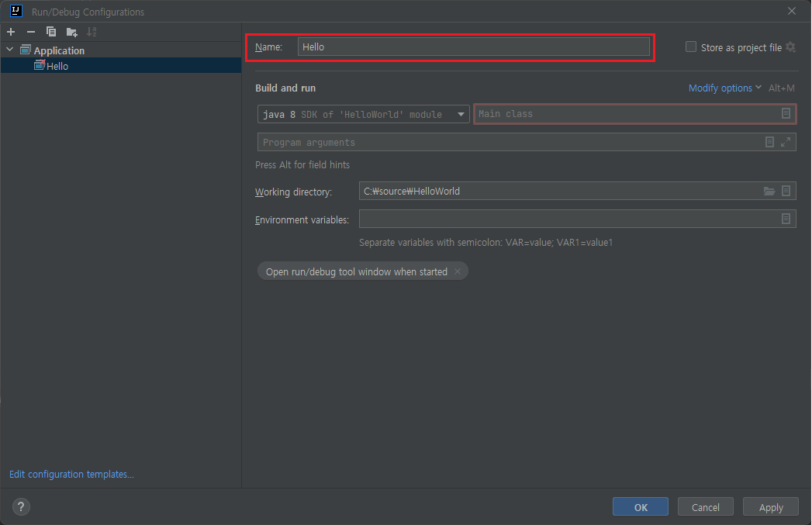This screenshot has width=812, height=525.
Task: Create a new configuration folder
Action: point(70,32)
